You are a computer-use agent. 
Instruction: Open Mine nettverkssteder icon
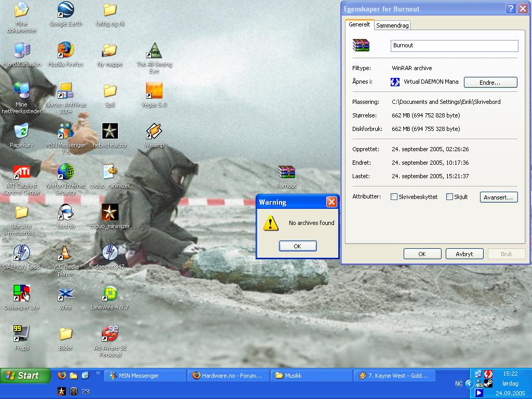21,98
